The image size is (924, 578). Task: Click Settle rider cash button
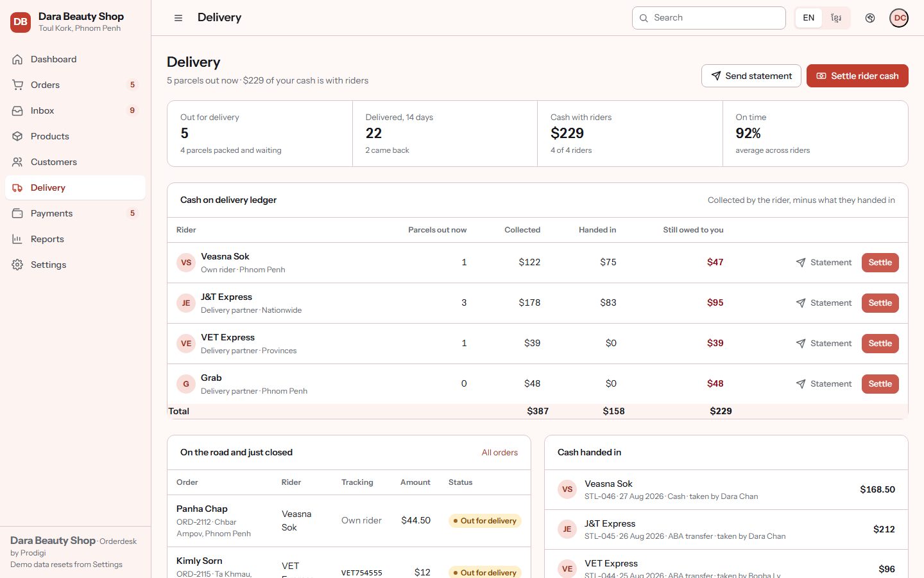point(857,76)
